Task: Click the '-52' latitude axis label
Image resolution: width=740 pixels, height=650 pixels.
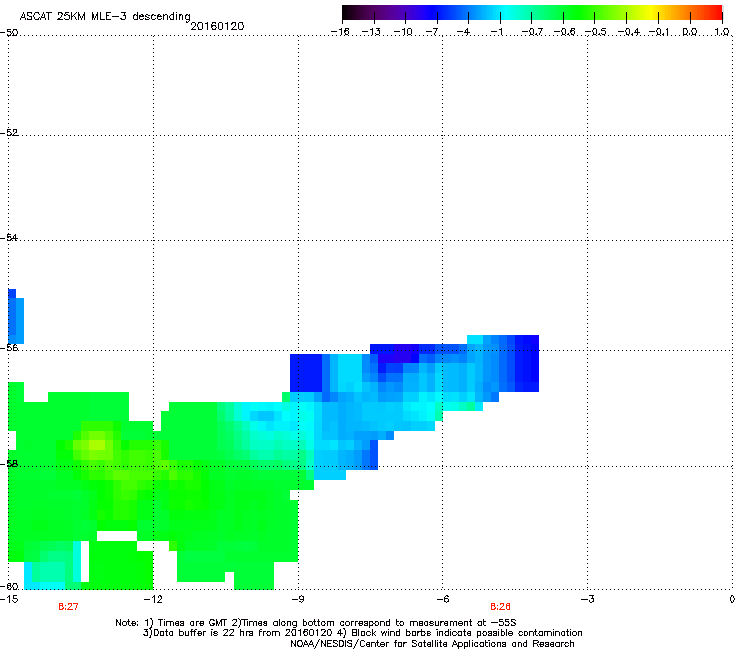Action: pyautogui.click(x=9, y=133)
